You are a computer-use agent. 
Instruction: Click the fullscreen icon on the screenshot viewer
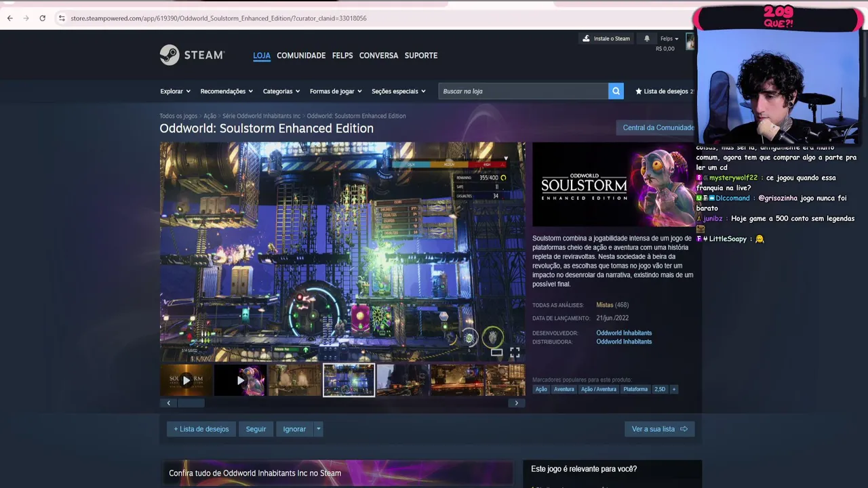click(x=515, y=352)
